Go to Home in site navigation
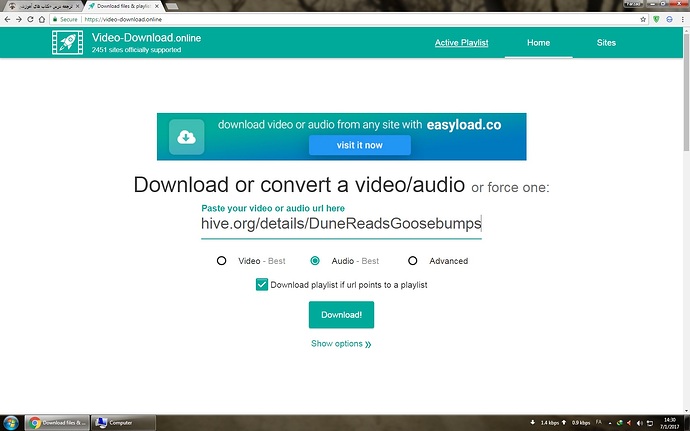690x431 pixels. click(539, 43)
